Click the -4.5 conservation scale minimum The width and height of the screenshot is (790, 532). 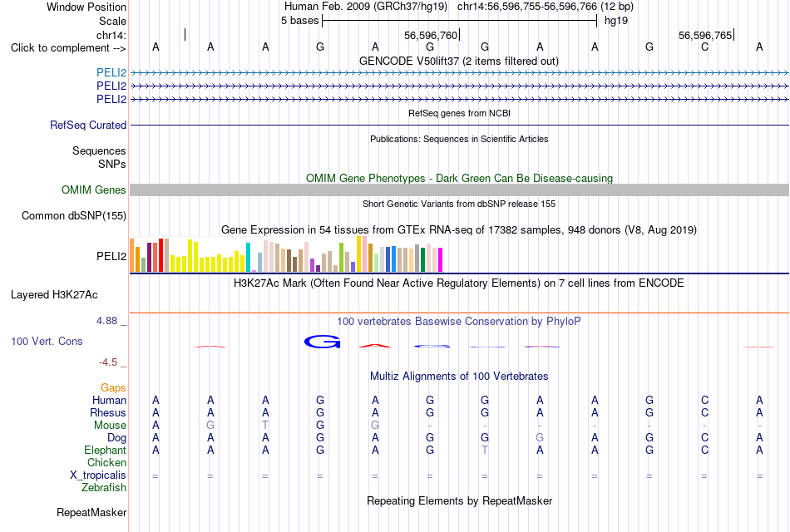tap(108, 362)
